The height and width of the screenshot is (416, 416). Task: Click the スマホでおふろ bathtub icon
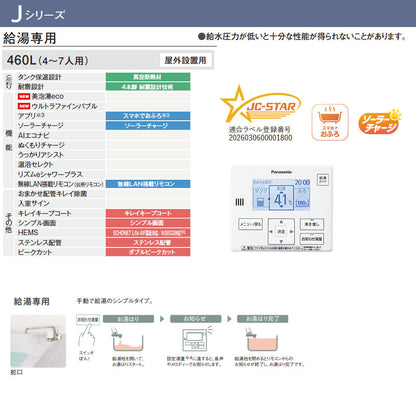[x=330, y=122]
